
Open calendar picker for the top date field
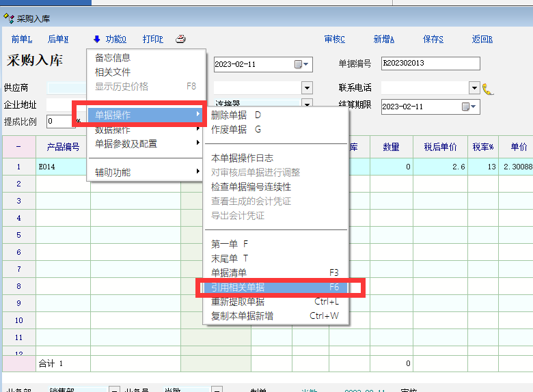tap(299, 64)
